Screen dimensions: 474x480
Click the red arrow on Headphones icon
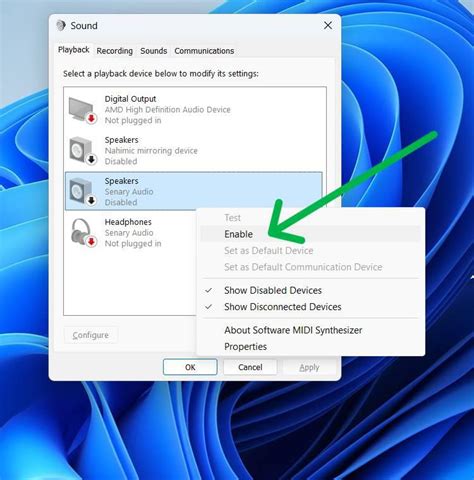point(92,242)
